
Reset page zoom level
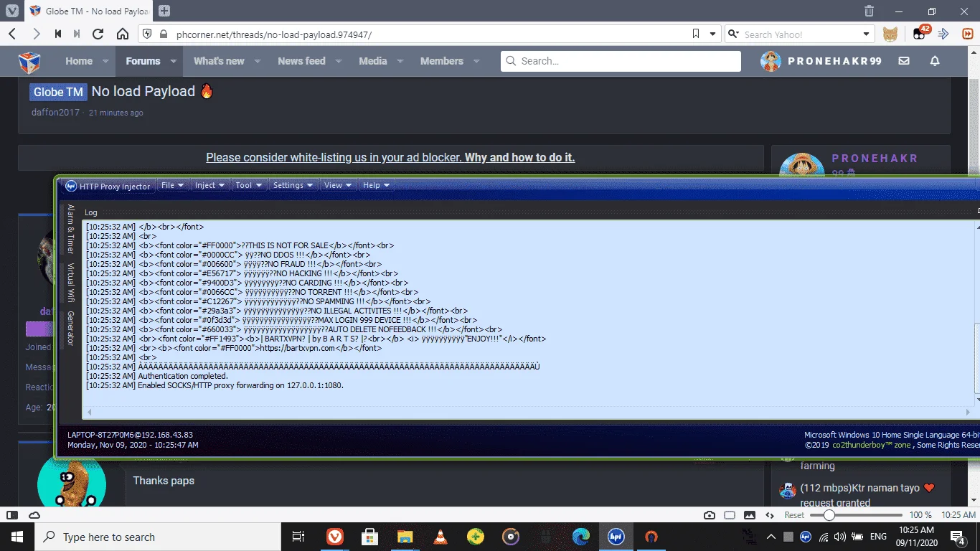coord(794,515)
